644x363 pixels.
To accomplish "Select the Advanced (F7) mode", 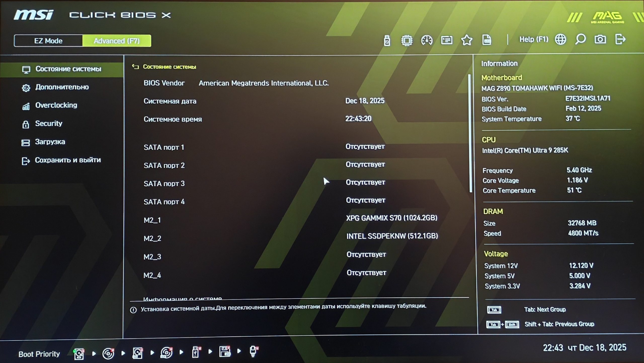I will tap(117, 41).
